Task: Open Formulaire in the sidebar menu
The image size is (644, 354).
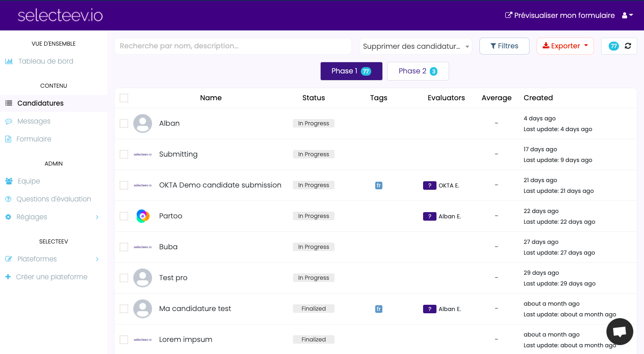Action: (x=34, y=139)
